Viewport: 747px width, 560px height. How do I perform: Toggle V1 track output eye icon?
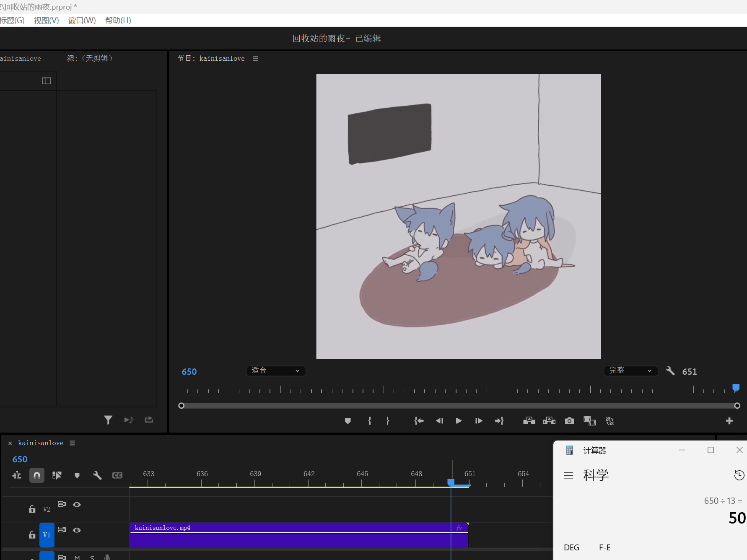tap(77, 530)
